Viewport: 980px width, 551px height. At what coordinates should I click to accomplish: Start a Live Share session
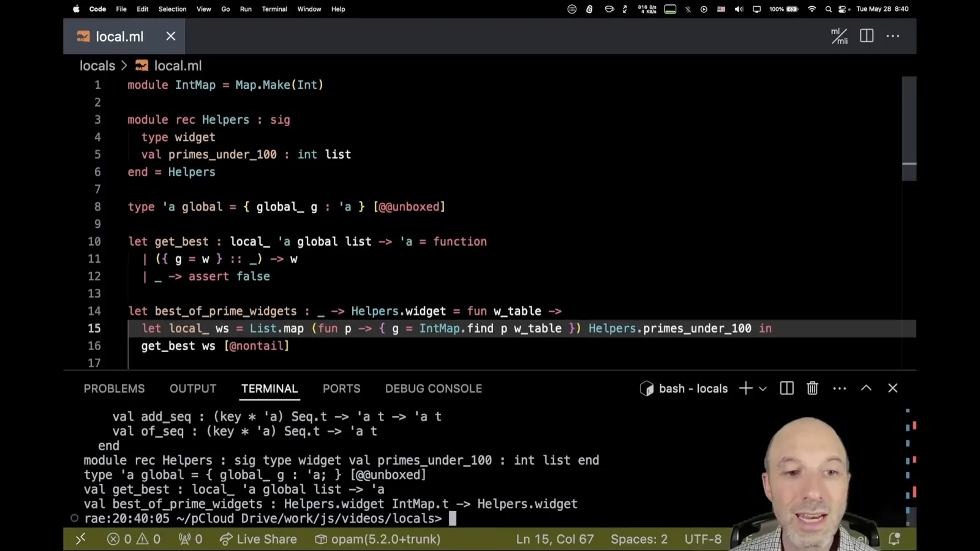pos(258,539)
